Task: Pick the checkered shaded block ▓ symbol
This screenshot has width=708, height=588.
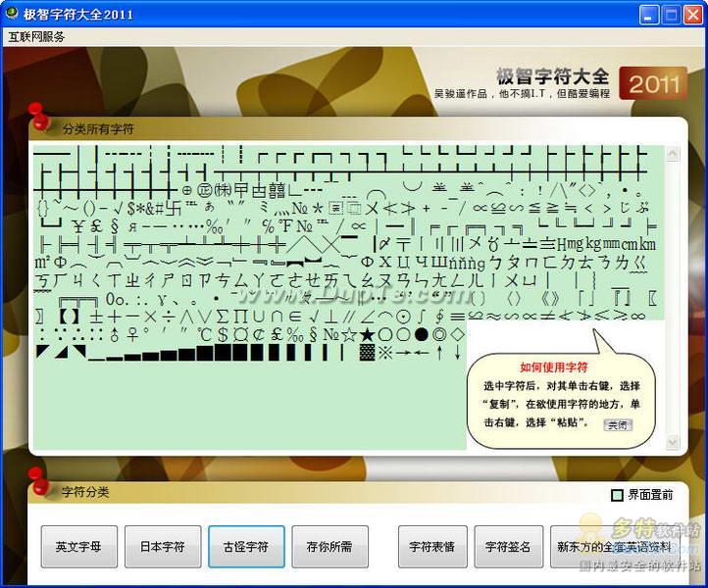Action: [x=368, y=352]
